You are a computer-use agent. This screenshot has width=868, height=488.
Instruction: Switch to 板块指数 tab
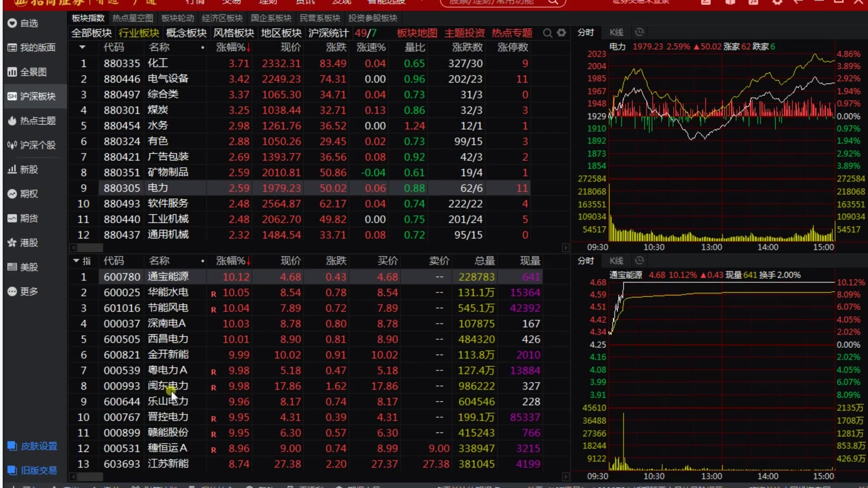pos(88,18)
